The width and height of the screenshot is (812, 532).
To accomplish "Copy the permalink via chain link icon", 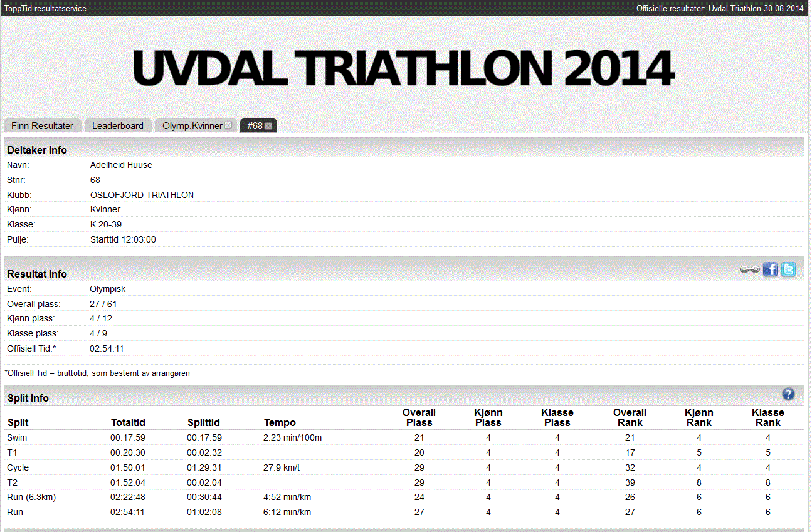I will coord(750,269).
